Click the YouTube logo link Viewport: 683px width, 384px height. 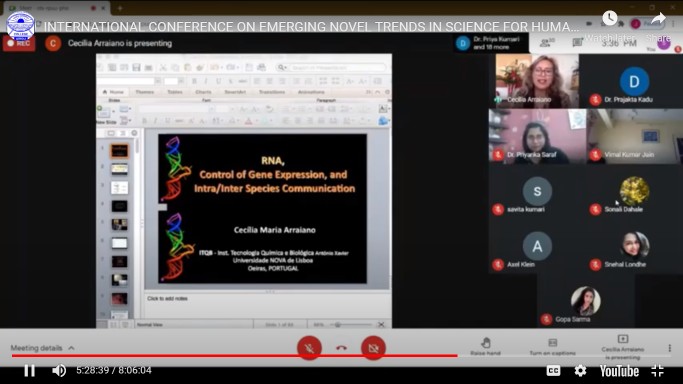pos(619,371)
